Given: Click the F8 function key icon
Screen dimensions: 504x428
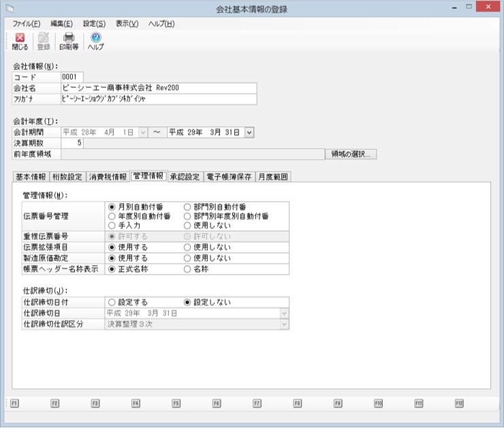Looking at the screenshot, I should (298, 403).
